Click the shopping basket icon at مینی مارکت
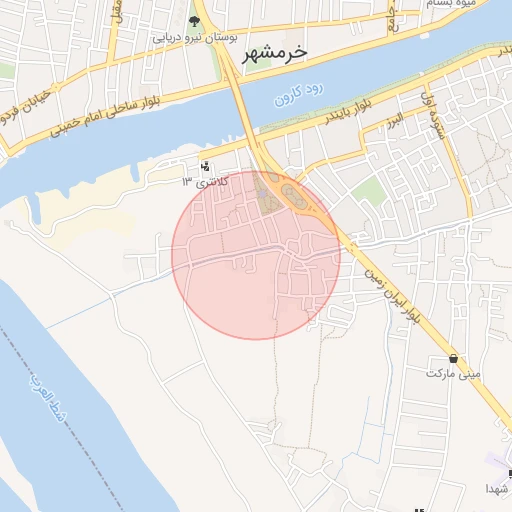This screenshot has height=512, width=512. (453, 359)
